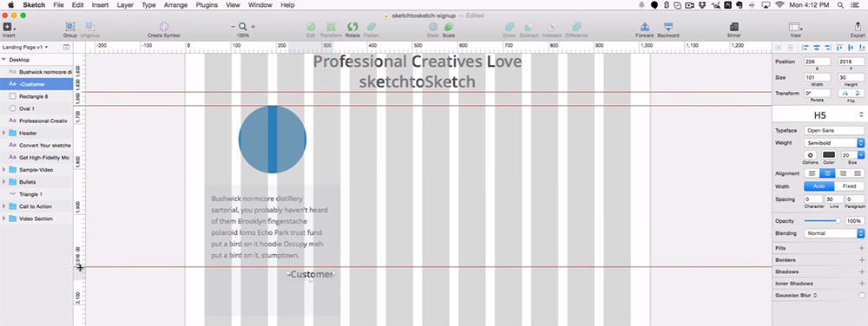
Task: Click the Typeface Open Sans field
Action: click(834, 130)
